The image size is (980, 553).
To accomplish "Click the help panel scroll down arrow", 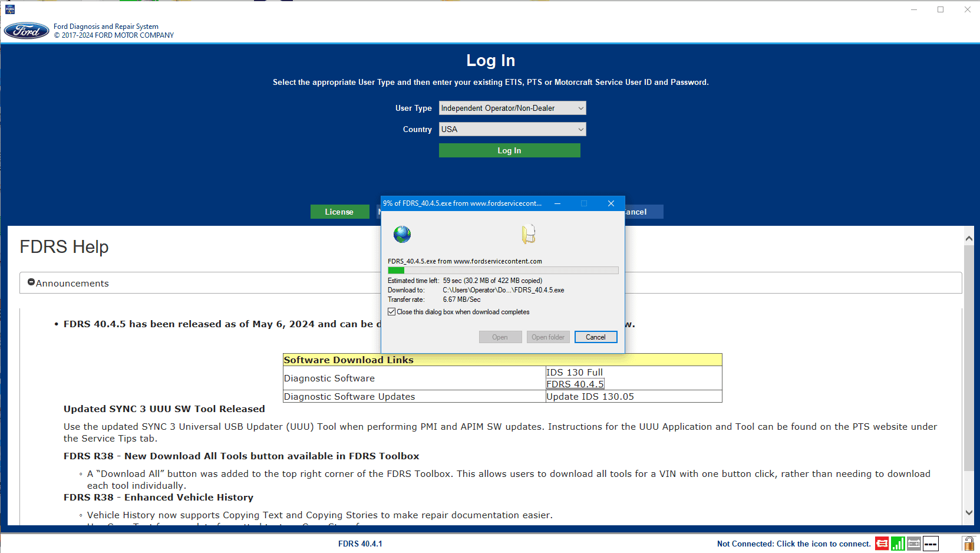I will pos(969,513).
